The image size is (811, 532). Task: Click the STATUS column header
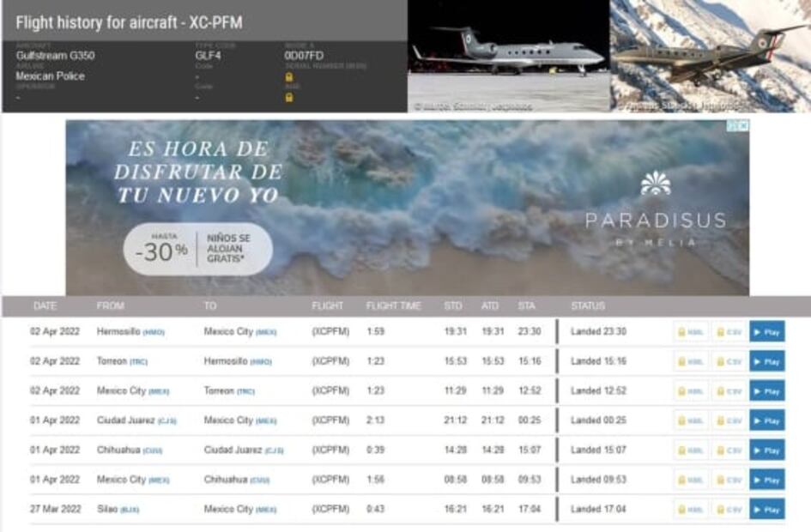(x=588, y=306)
